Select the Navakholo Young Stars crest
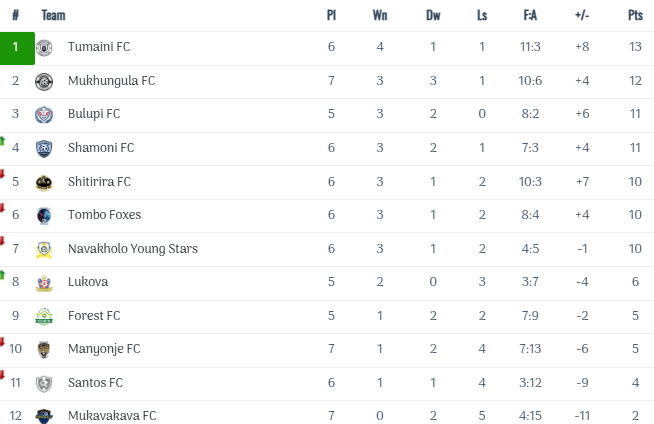654x424 pixels. click(x=44, y=249)
